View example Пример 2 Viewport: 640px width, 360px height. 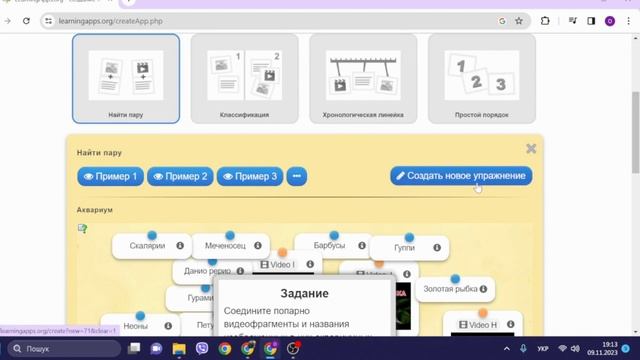(180, 176)
